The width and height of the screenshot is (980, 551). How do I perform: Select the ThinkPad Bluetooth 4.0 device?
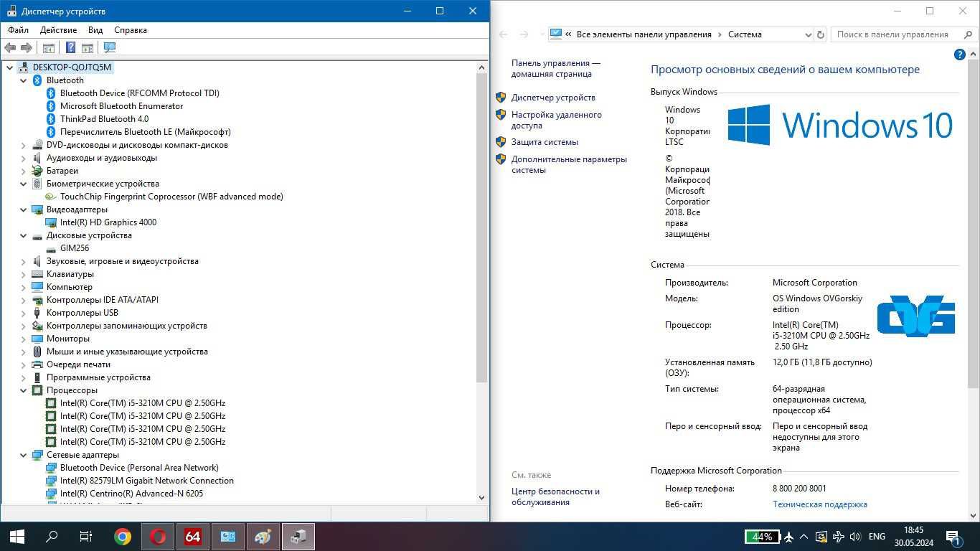click(x=104, y=119)
